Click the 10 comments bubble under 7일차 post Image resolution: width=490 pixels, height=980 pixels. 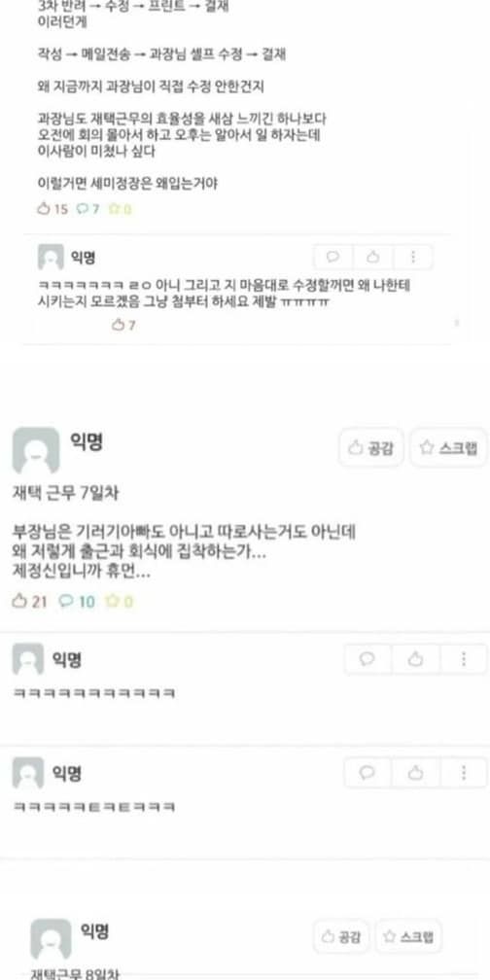pyautogui.click(x=77, y=601)
